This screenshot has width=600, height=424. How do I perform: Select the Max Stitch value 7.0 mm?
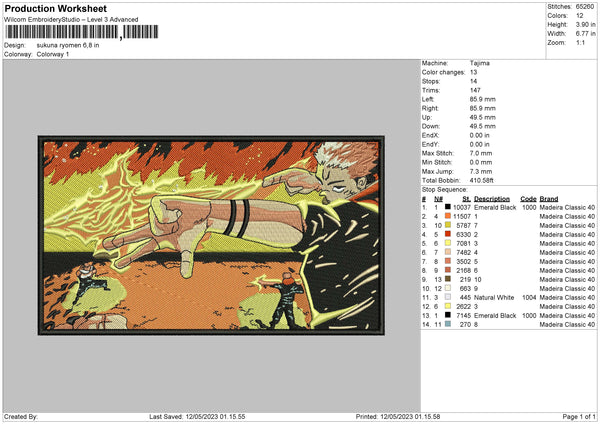(481, 153)
